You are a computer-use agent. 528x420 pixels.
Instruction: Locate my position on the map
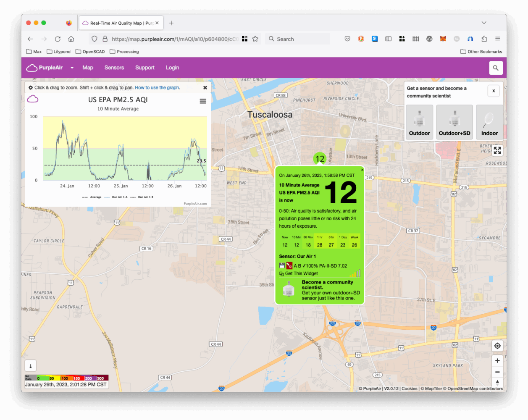[497, 346]
